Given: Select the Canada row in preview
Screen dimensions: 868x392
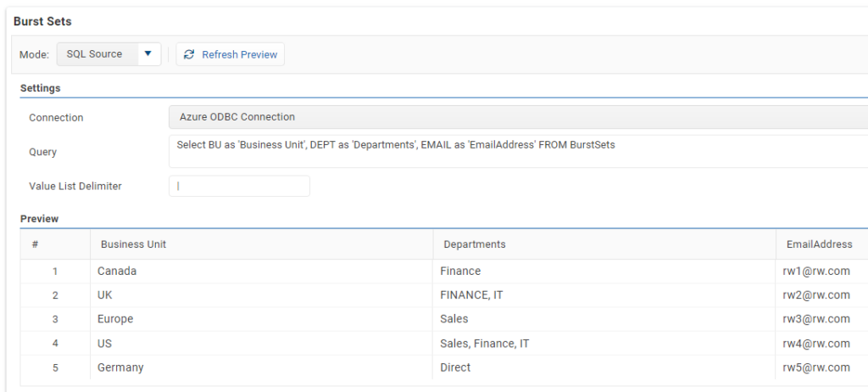Looking at the screenshot, I should coord(117,272).
